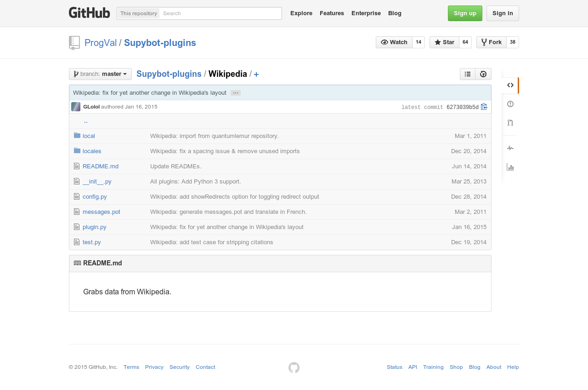This screenshot has height=390, width=588.
Task: Open the Features nav item
Action: tap(332, 13)
